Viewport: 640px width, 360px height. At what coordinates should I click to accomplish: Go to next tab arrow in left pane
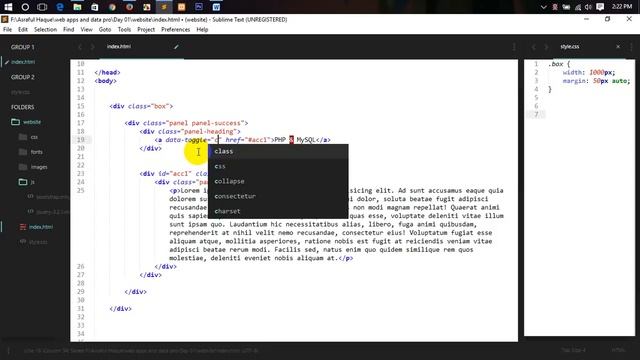pos(92,47)
